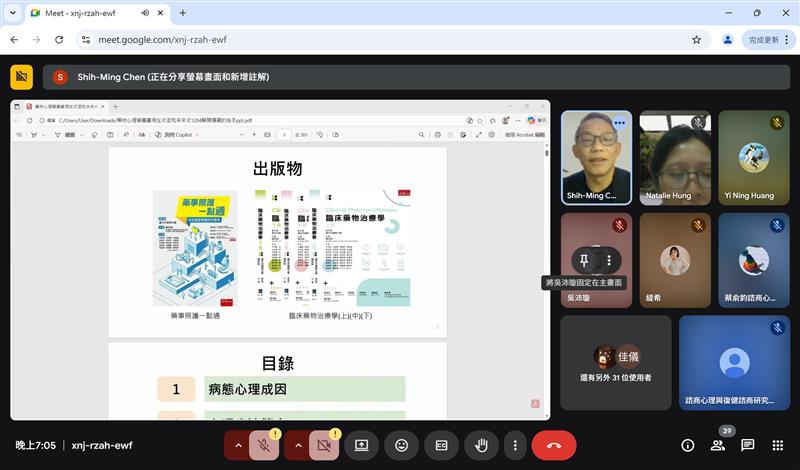Open the activities grid icon
The width and height of the screenshot is (800, 470).
[x=777, y=445]
